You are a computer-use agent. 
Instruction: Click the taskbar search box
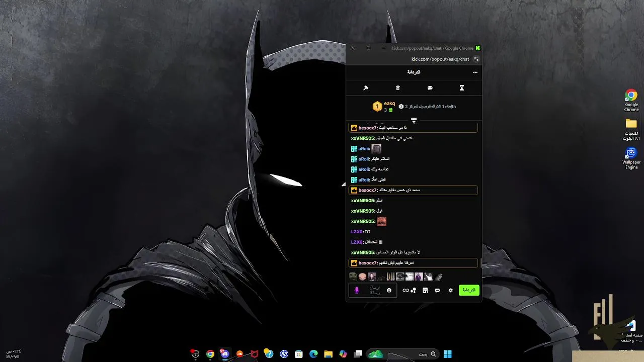(403, 354)
